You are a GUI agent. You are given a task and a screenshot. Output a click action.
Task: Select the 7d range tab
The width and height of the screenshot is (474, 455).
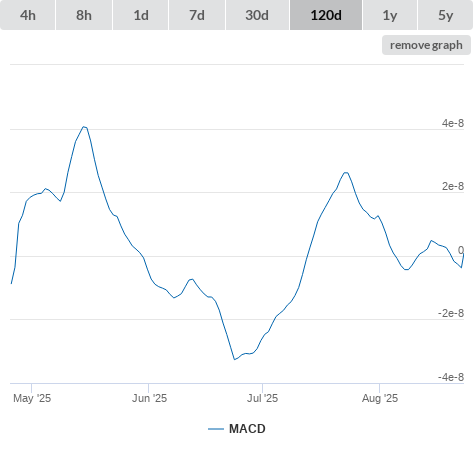[x=197, y=15]
